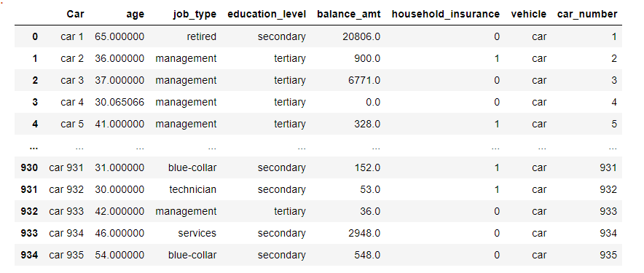Select the age cell 30.065066
The height and width of the screenshot is (273, 644).
[119, 102]
